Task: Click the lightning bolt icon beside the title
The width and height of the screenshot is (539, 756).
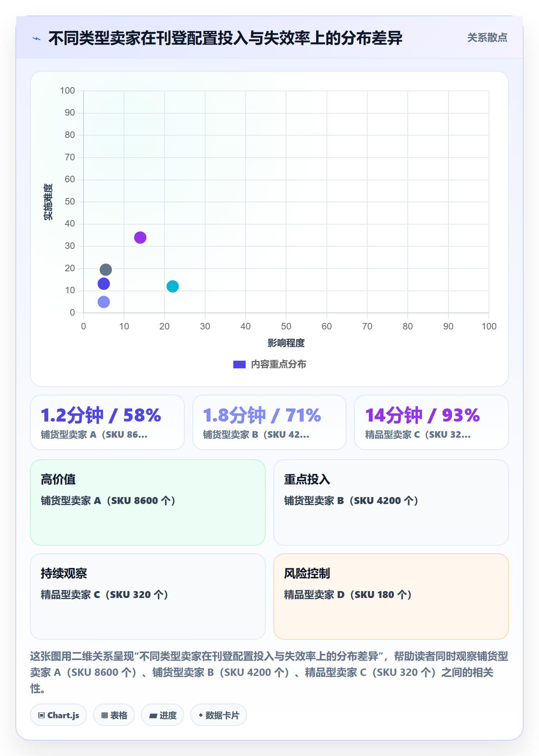Action: [x=37, y=39]
